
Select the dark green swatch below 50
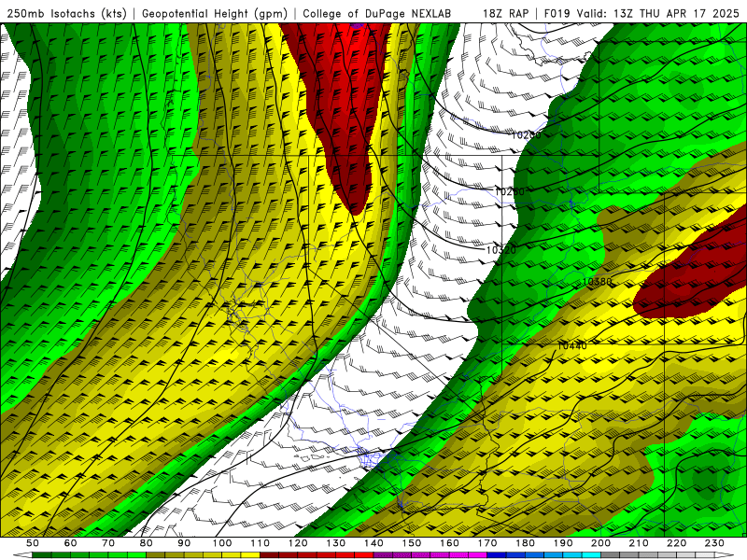pos(42,555)
